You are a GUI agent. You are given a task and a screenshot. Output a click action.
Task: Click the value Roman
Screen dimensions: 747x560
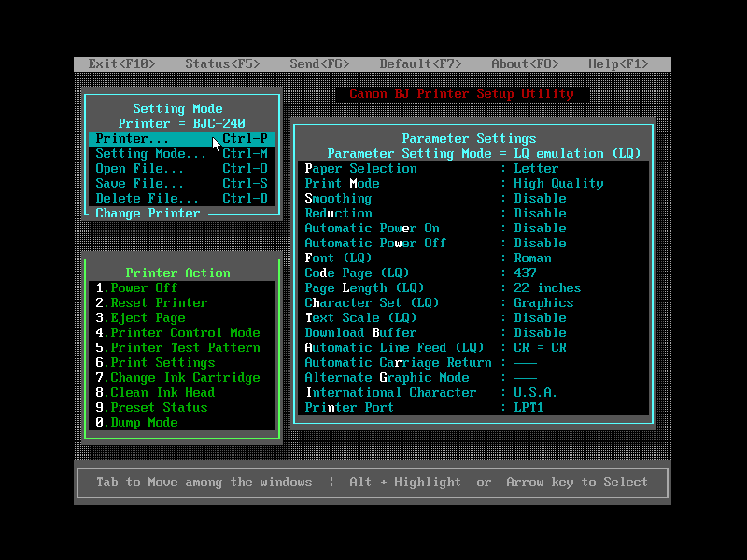tap(532, 259)
